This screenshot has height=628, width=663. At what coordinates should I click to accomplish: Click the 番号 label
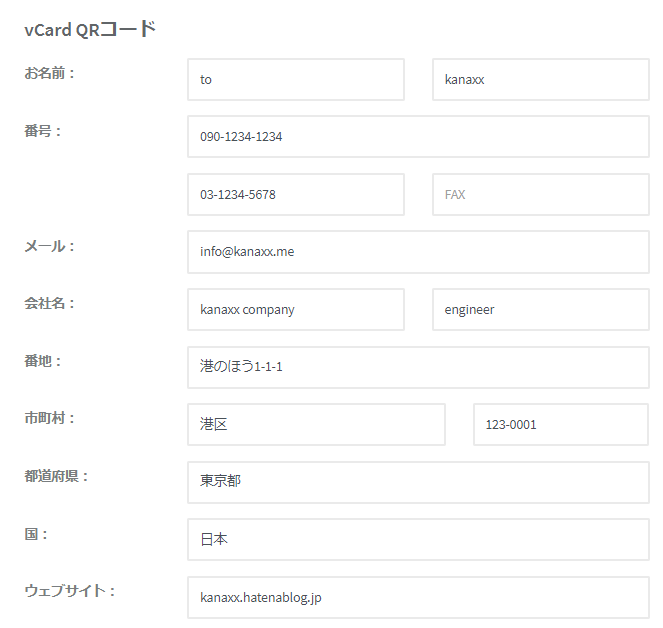click(x=43, y=131)
